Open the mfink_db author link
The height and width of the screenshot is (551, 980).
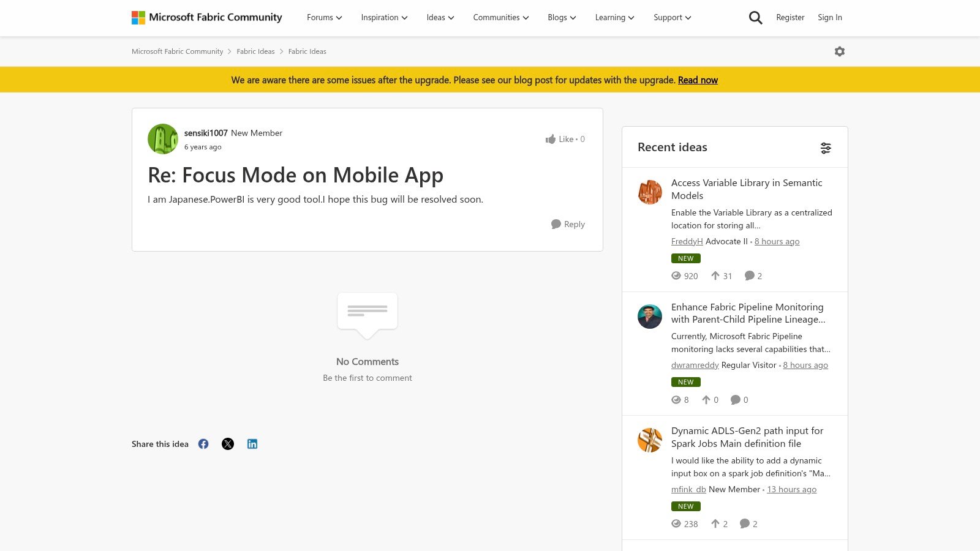click(x=688, y=489)
